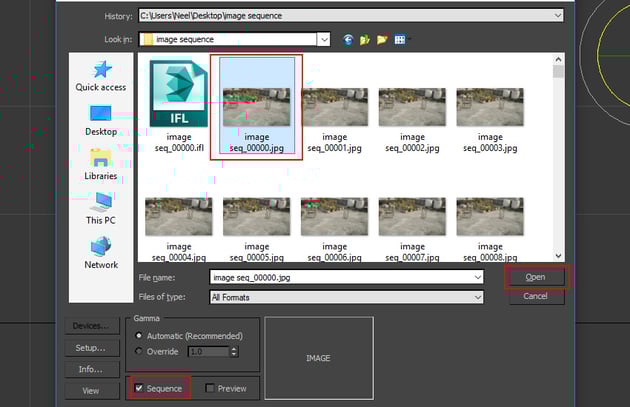Create a new folder icon

[x=382, y=39]
